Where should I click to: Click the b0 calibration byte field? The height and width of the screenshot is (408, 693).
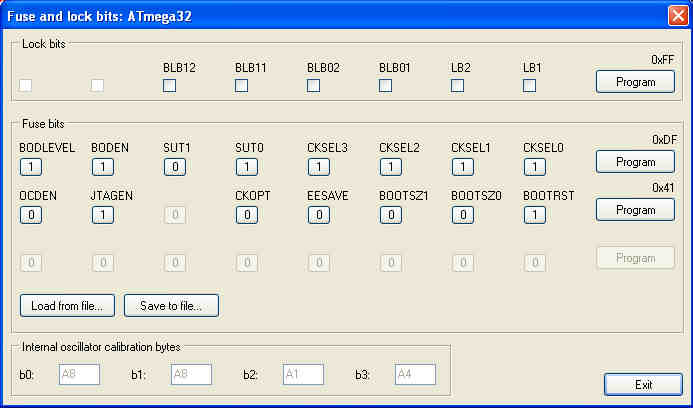tap(80, 374)
